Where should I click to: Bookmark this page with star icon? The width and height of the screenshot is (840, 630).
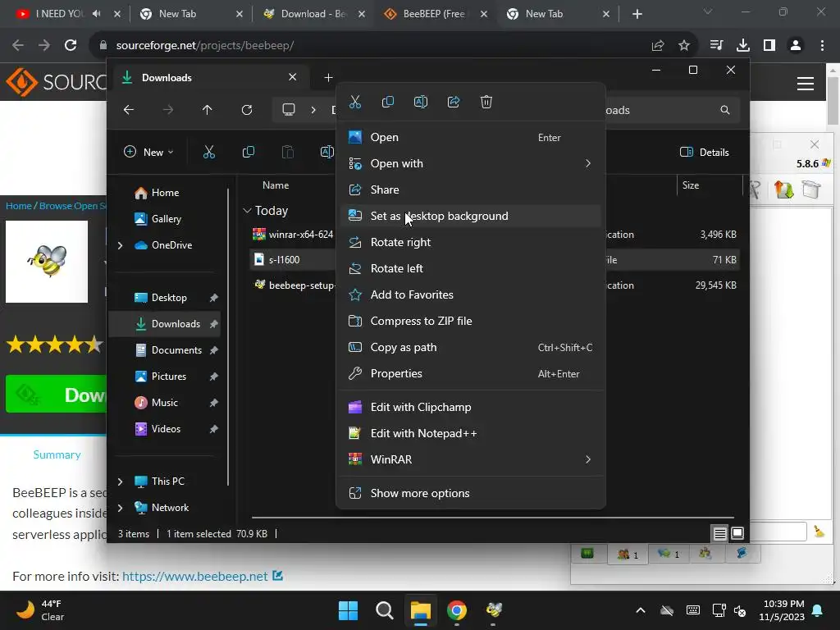tap(684, 46)
